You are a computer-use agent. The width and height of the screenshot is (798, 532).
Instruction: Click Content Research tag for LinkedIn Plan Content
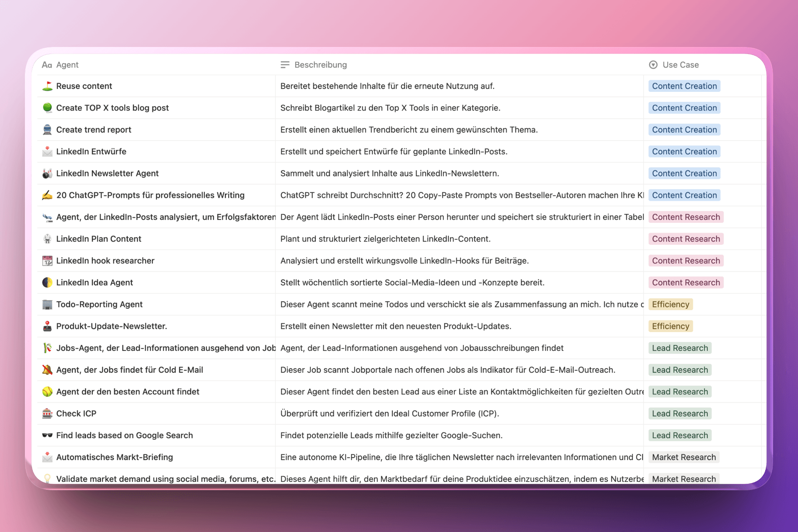(686, 239)
